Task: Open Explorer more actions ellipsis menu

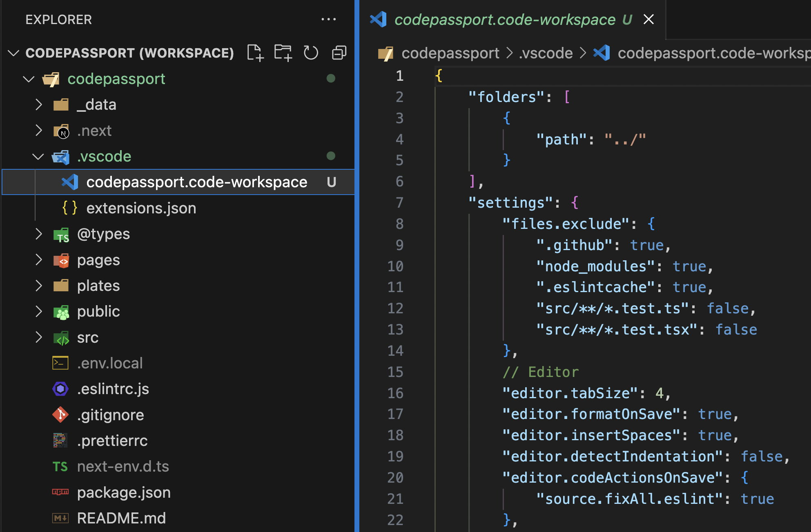Action: pyautogui.click(x=328, y=19)
